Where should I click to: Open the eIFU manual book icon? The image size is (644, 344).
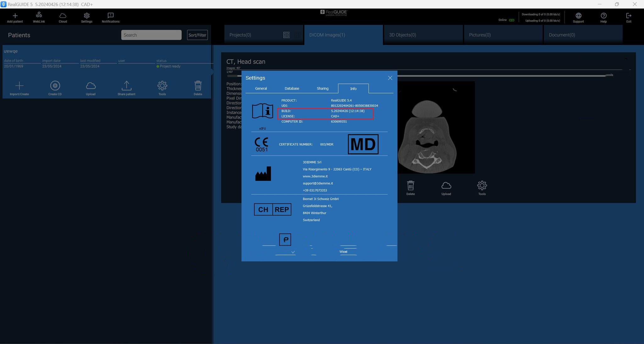(263, 111)
